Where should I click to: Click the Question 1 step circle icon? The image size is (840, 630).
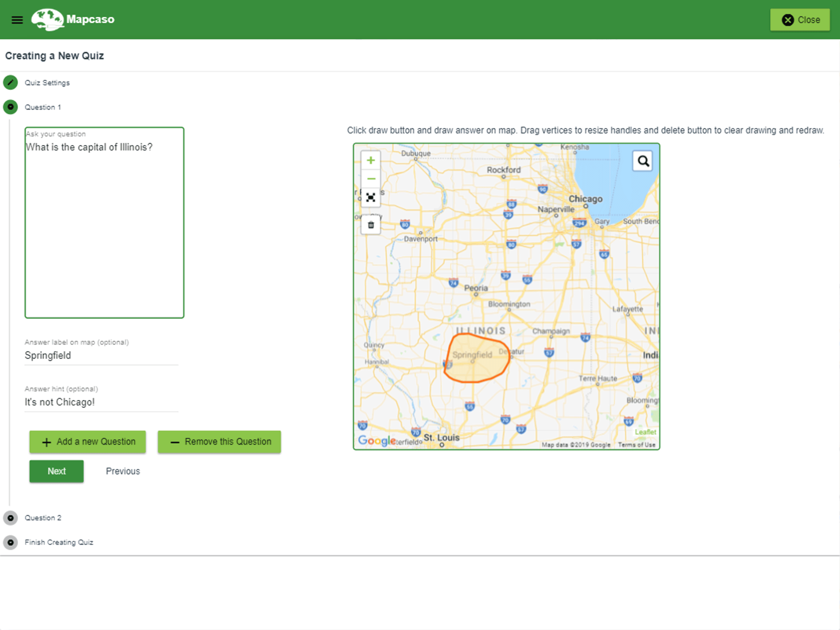[x=11, y=107]
